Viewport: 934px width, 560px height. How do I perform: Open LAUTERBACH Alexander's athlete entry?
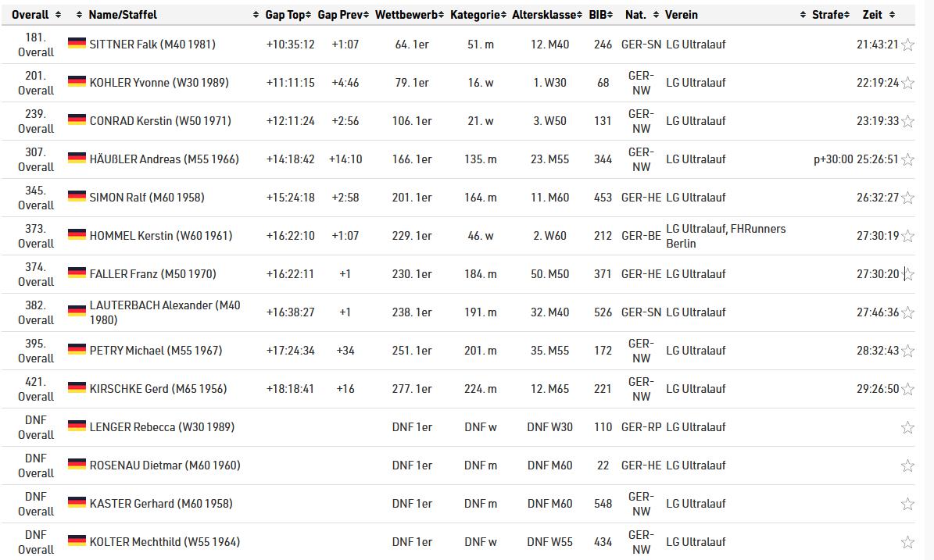tap(165, 312)
